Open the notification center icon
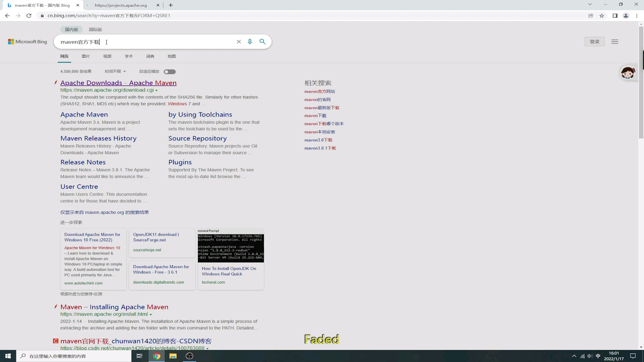The height and width of the screenshot is (362, 644). 633,356
